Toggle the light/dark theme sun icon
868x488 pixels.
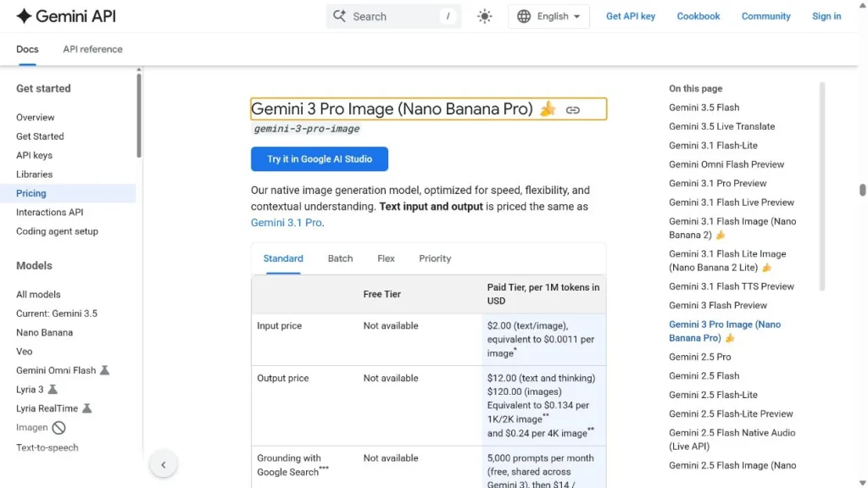pyautogui.click(x=484, y=16)
